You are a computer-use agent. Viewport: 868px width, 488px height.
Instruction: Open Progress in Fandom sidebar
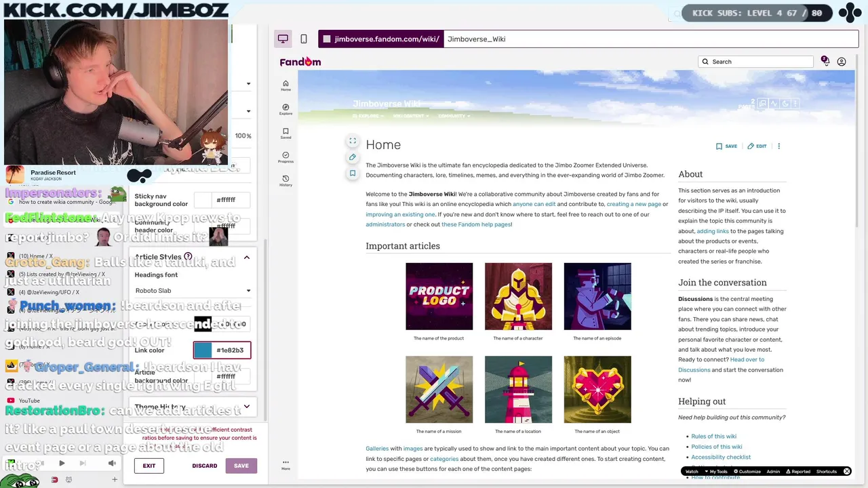[x=285, y=157]
